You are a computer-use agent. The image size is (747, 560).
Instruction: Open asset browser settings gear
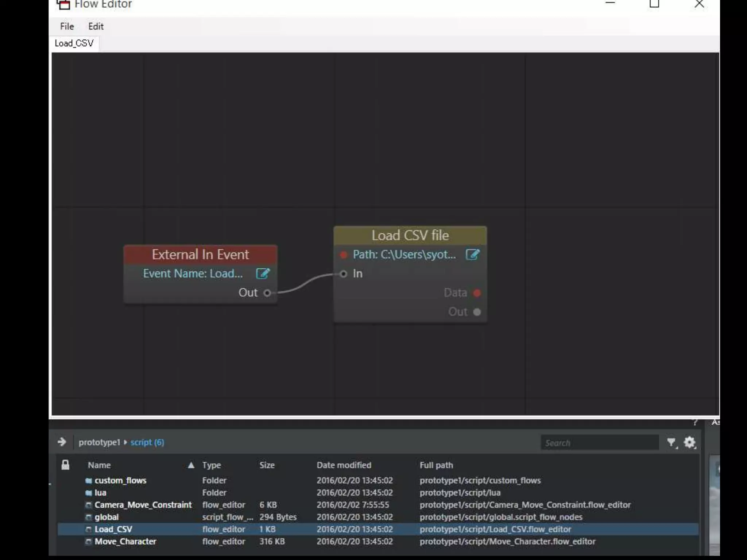[x=689, y=443]
